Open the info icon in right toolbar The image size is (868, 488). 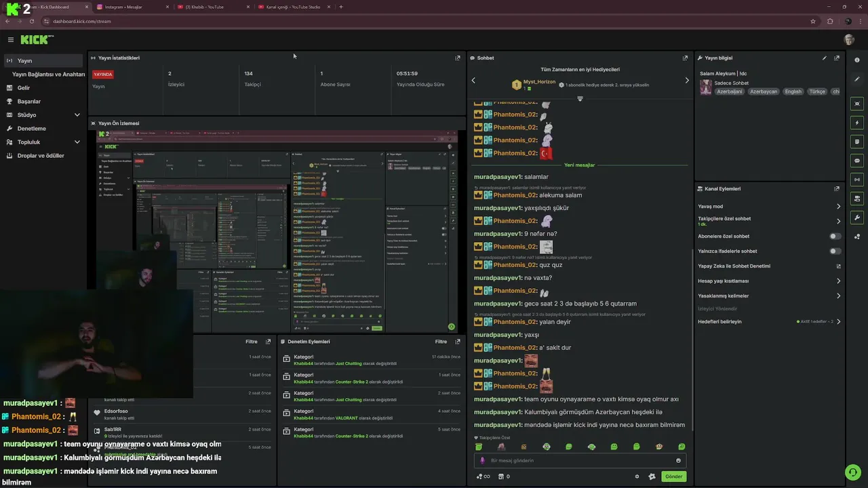coord(857,60)
